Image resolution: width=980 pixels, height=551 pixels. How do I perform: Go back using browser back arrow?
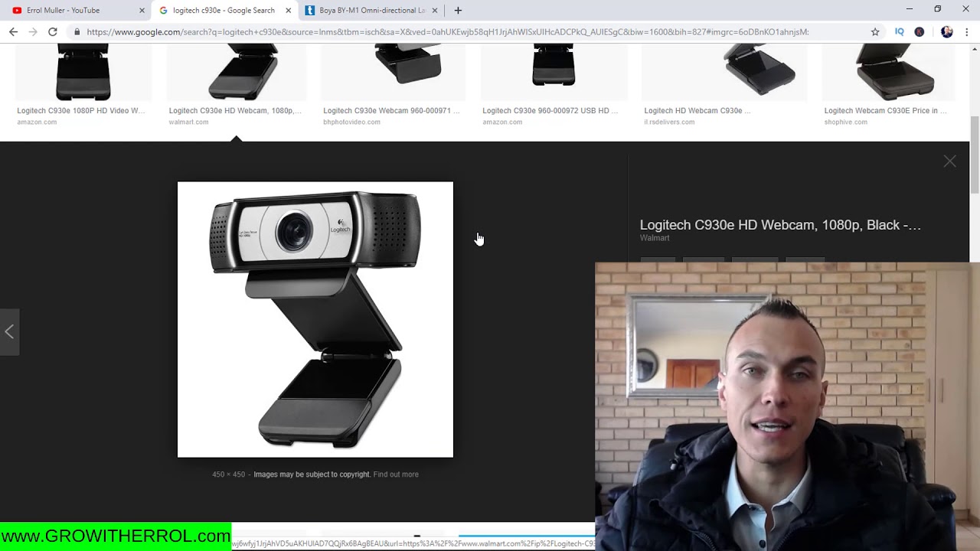click(x=13, y=32)
